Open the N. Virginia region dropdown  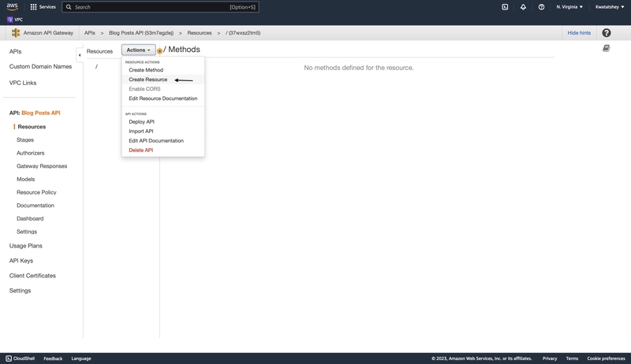point(569,7)
